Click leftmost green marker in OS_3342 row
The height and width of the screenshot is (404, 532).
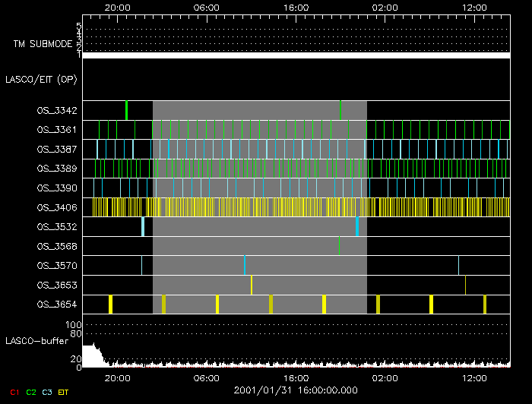(x=127, y=110)
